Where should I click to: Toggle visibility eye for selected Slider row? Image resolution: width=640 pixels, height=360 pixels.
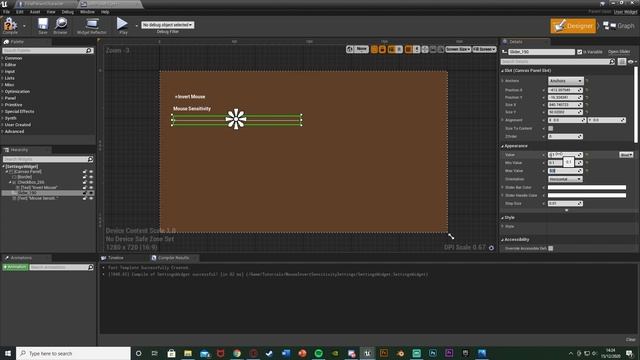91,193
